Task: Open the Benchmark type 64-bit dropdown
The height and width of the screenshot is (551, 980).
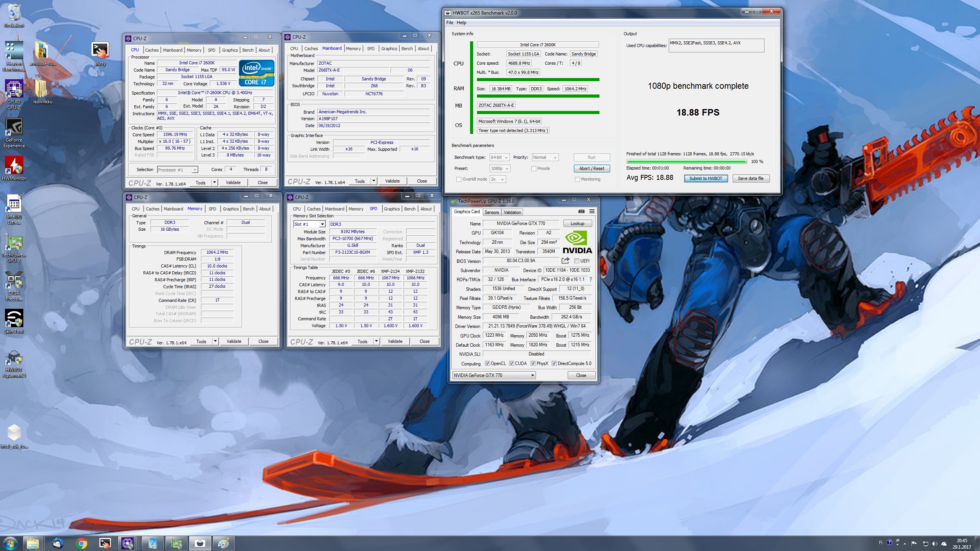Action: pyautogui.click(x=500, y=157)
